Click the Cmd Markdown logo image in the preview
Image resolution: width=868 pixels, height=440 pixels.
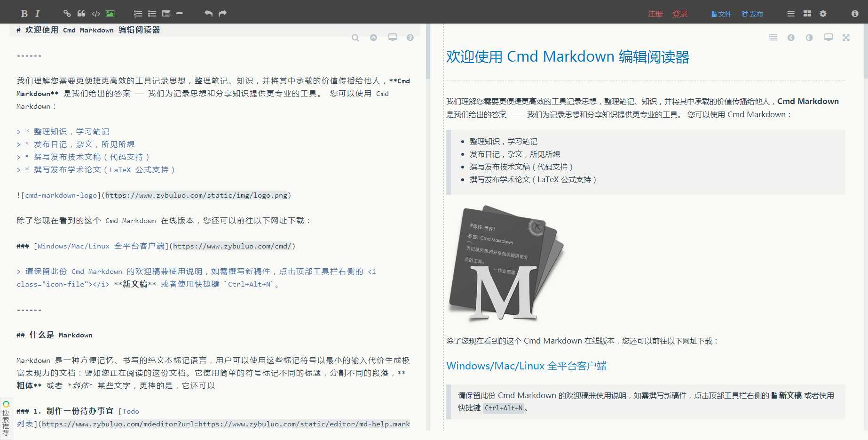506,264
